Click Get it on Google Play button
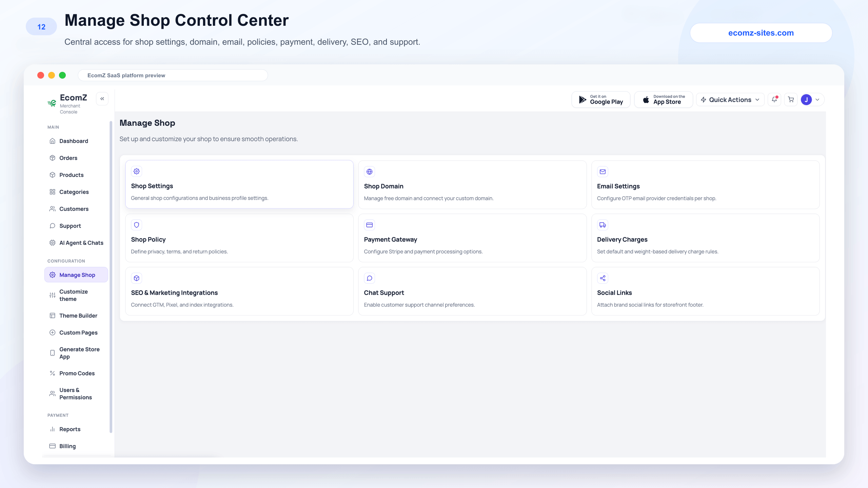The width and height of the screenshot is (868, 488). point(601,100)
